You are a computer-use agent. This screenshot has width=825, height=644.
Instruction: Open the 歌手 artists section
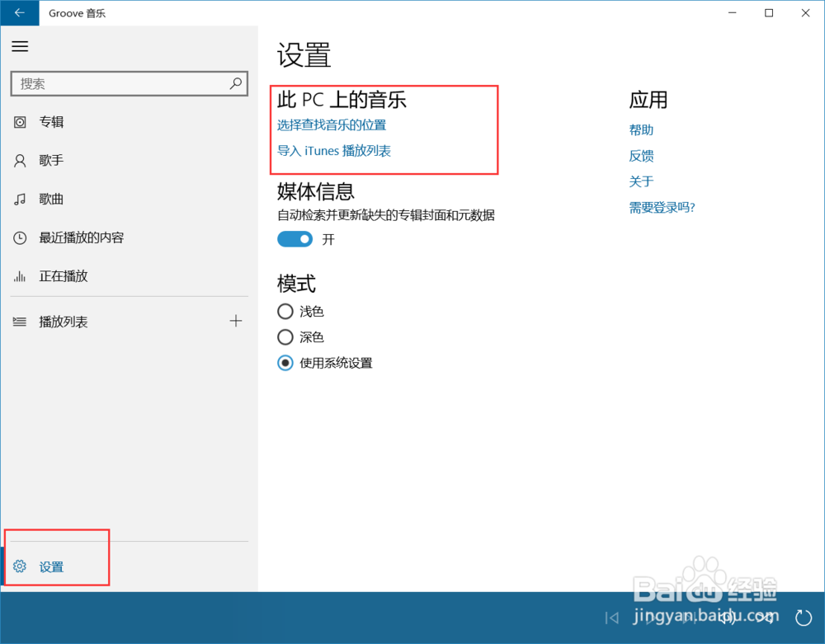tap(129, 160)
